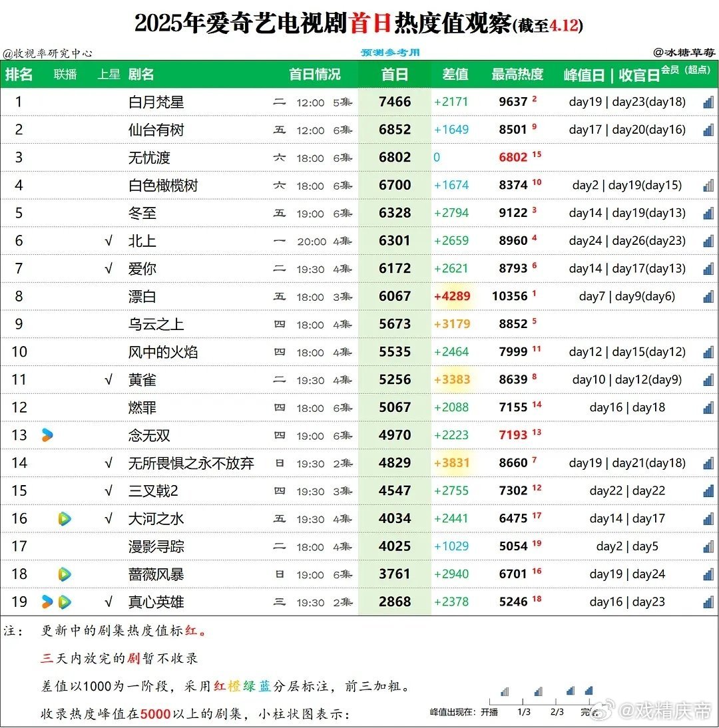
Task: Click the 上星 check mark for 大河之水
Action: tap(109, 519)
